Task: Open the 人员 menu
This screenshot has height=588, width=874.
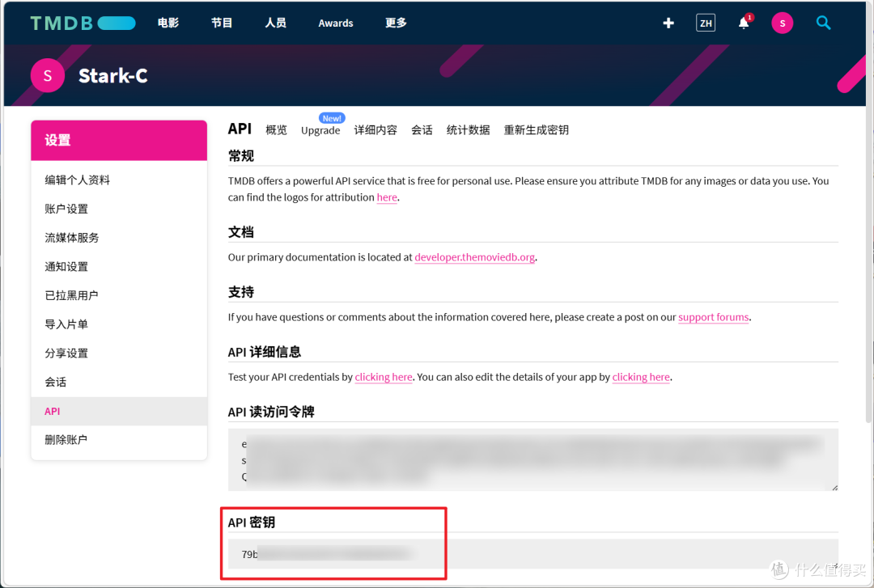Action: (275, 23)
